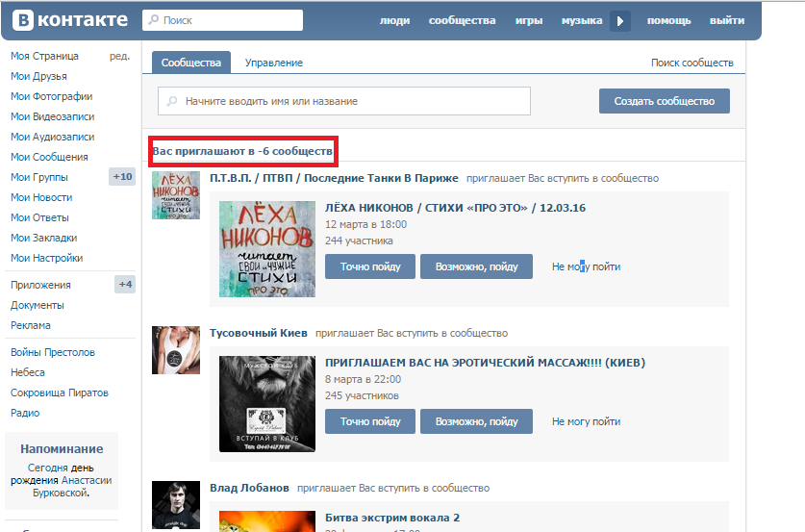Viewport: 805px width, 532px height.
Task: Focus the header Поиск search box
Action: point(222,20)
